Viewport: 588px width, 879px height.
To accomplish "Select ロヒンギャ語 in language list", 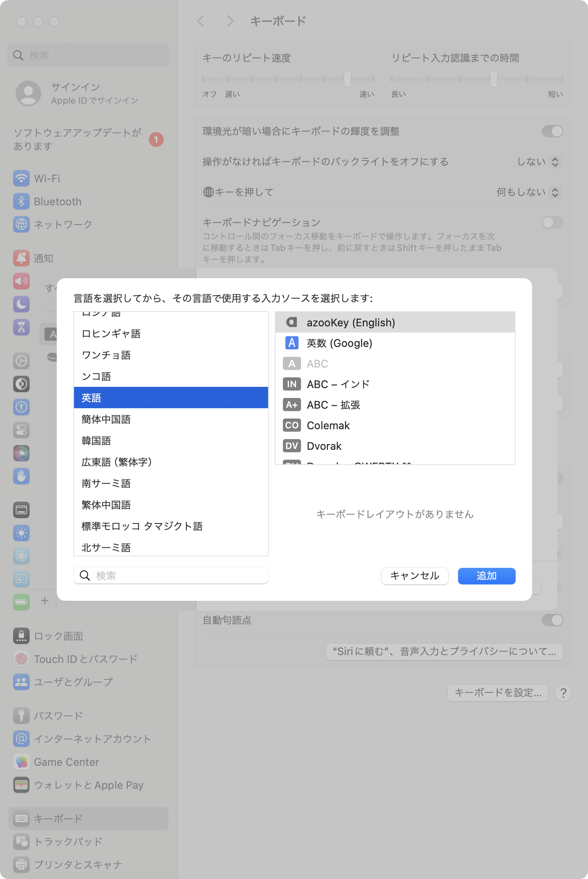I will click(x=171, y=334).
